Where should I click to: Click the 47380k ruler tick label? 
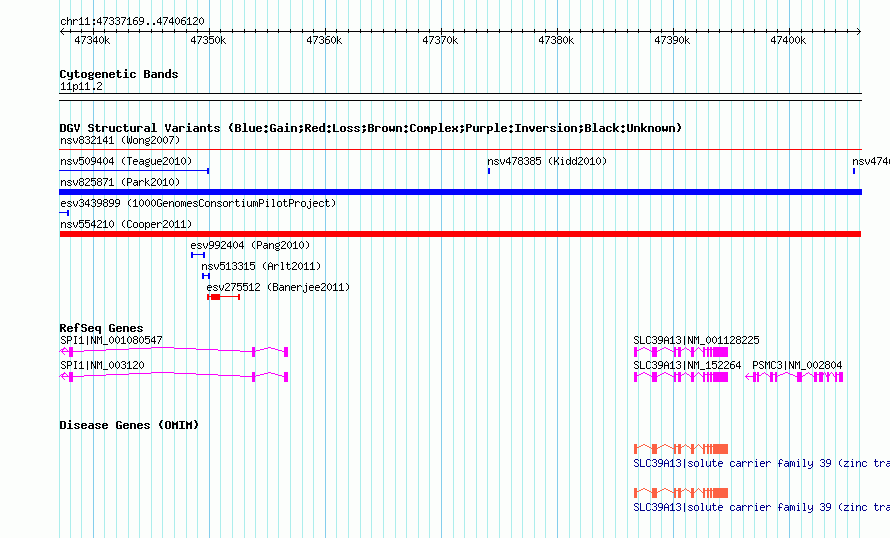tap(556, 40)
